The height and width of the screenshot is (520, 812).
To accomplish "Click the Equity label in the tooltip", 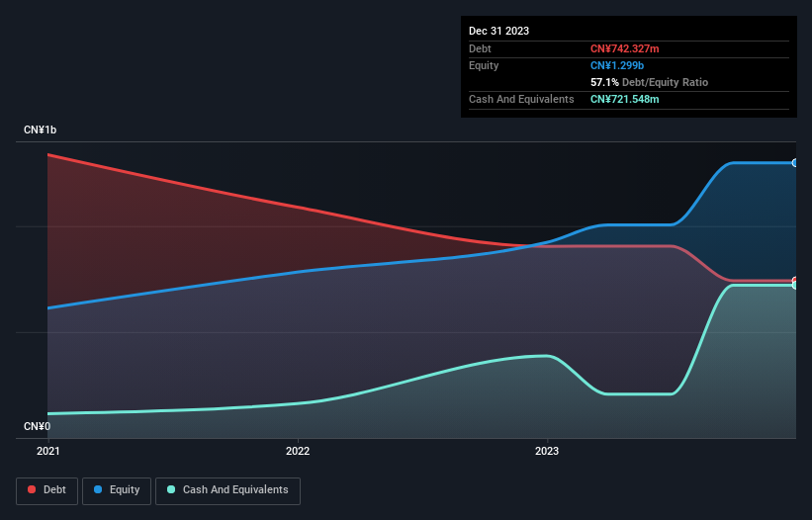I will 484,65.
